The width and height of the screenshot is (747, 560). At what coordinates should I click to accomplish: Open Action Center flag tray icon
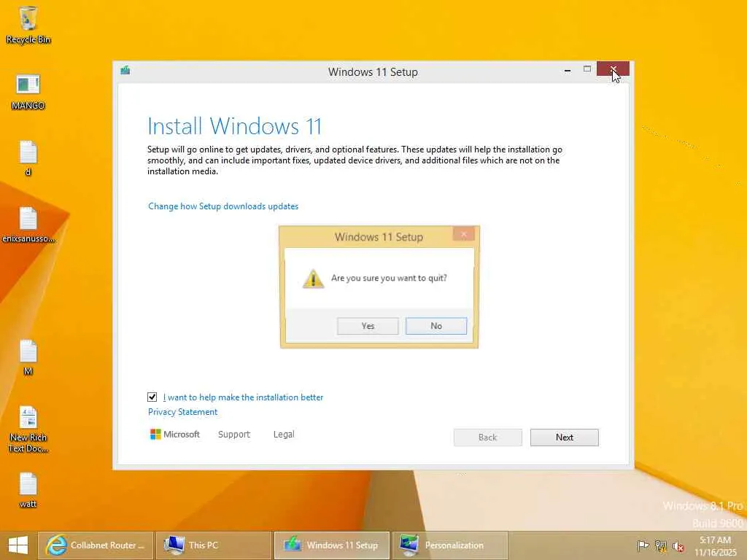[x=643, y=545]
